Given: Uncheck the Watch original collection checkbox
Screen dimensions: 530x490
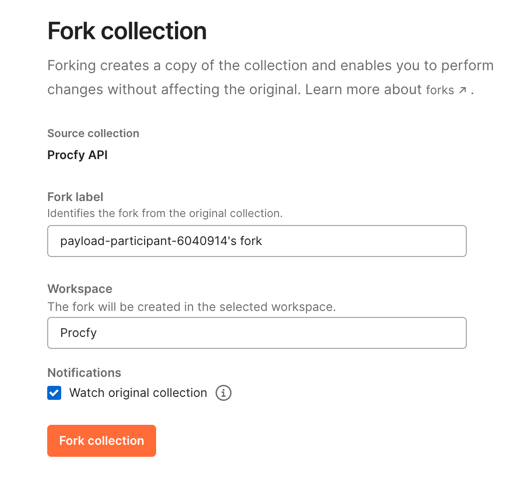Looking at the screenshot, I should click(x=54, y=393).
